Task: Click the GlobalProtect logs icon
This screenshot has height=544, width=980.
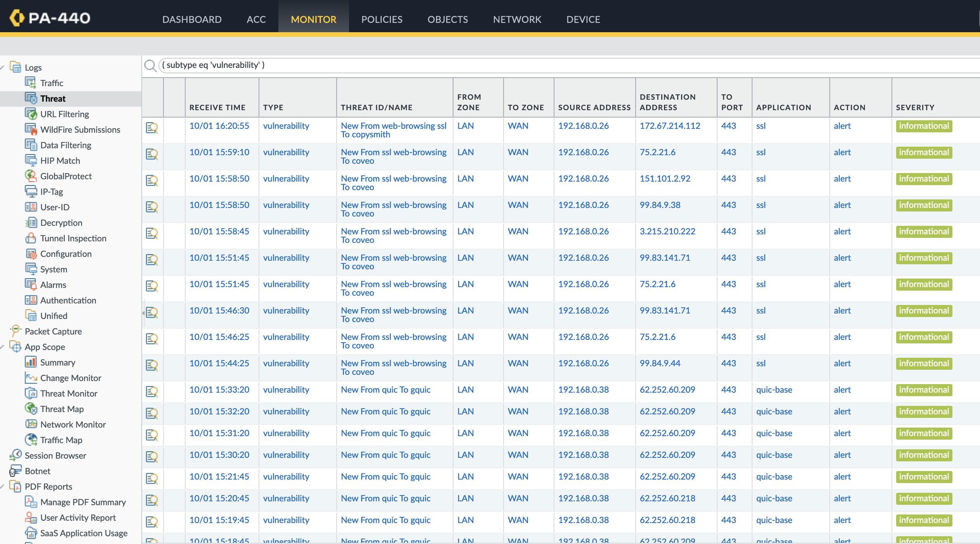Action: (x=31, y=176)
